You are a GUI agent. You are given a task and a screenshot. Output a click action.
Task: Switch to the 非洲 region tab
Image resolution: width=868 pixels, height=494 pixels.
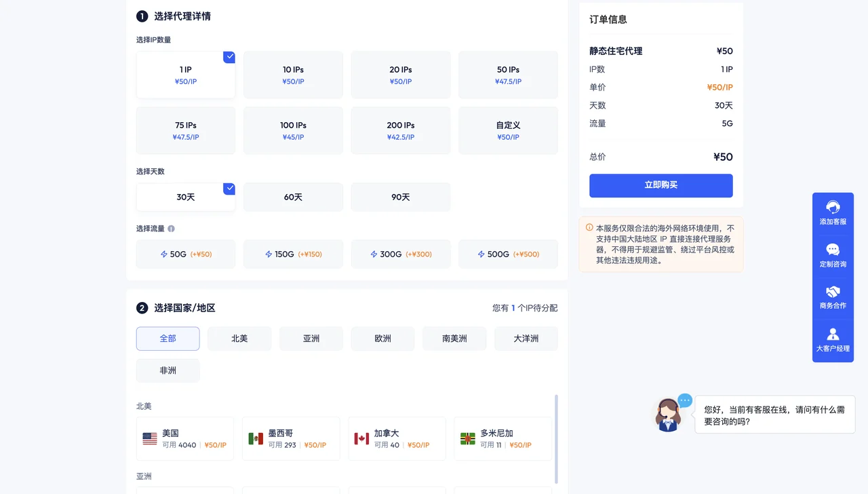(x=167, y=370)
